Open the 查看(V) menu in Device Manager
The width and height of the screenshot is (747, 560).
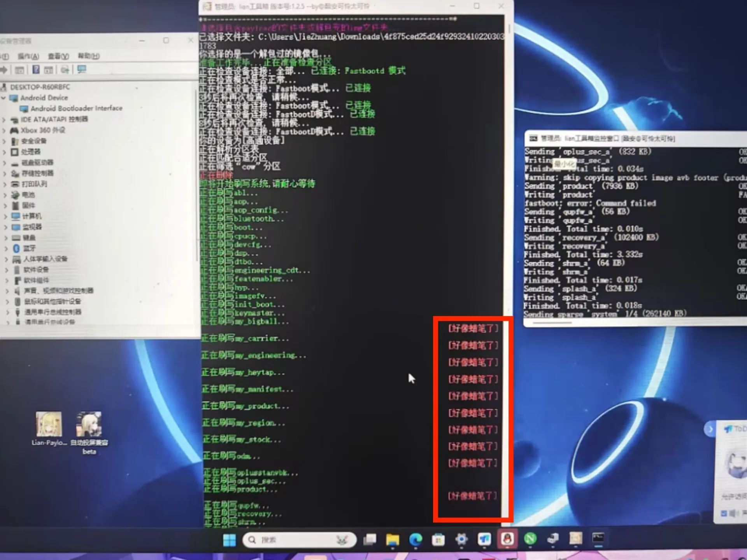click(x=58, y=56)
